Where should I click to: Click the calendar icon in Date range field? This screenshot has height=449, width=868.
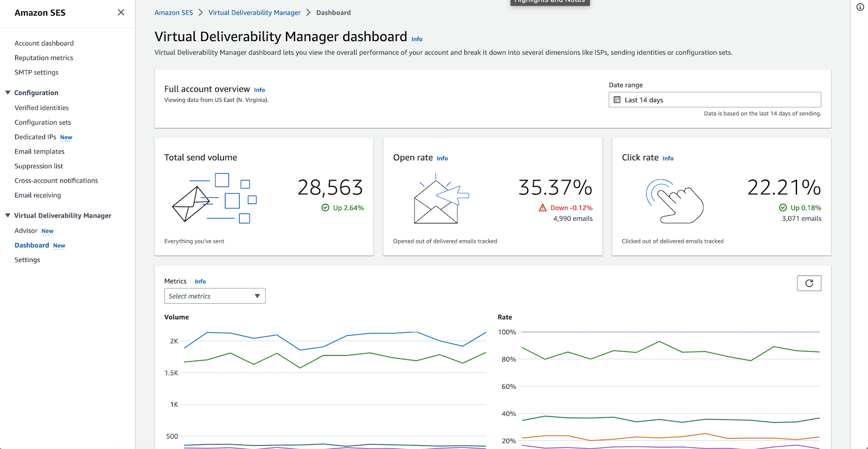pos(617,100)
